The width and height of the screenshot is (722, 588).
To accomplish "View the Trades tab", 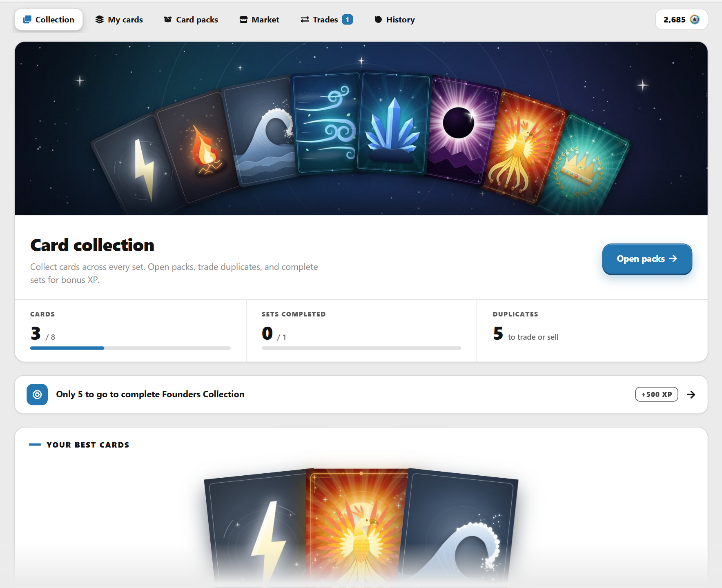I will [326, 20].
